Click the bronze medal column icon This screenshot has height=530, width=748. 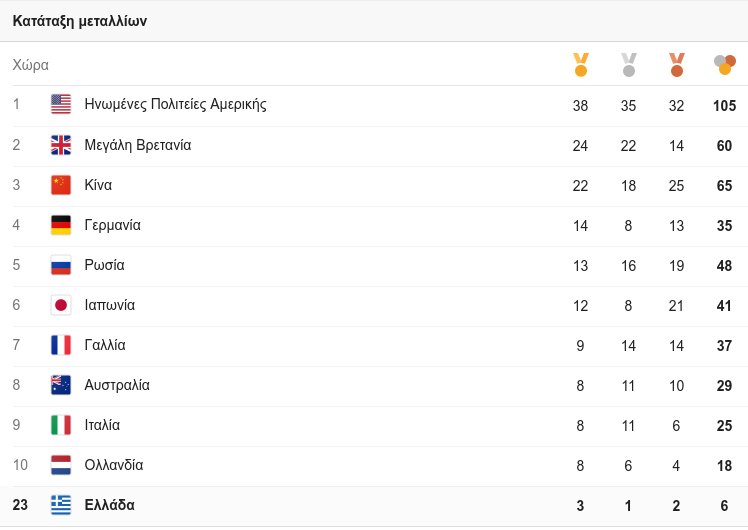677,65
